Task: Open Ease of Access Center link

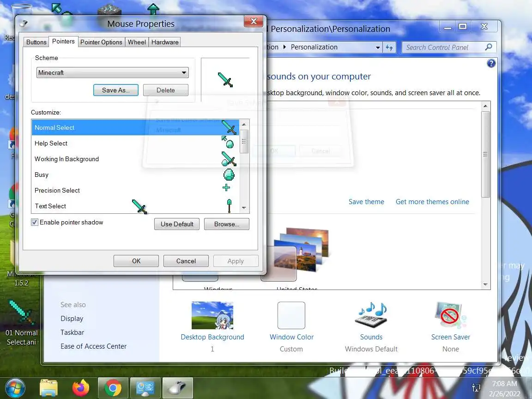Action: point(93,346)
